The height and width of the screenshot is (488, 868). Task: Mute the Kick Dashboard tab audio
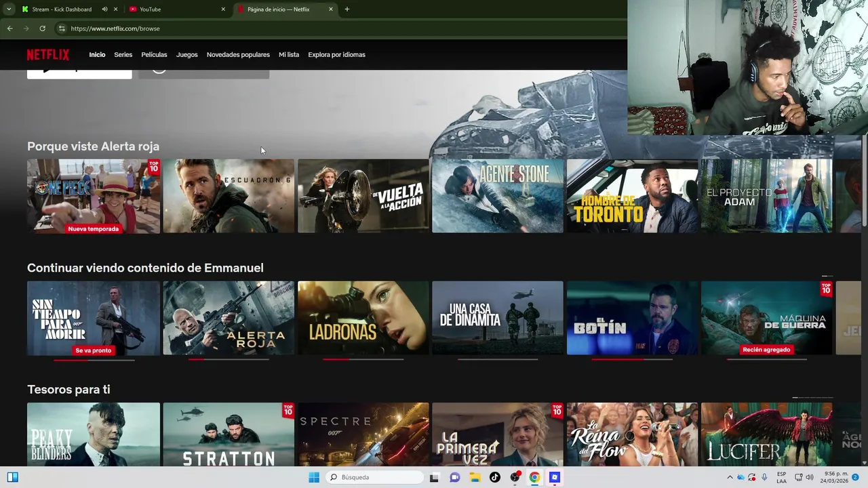pos(104,9)
